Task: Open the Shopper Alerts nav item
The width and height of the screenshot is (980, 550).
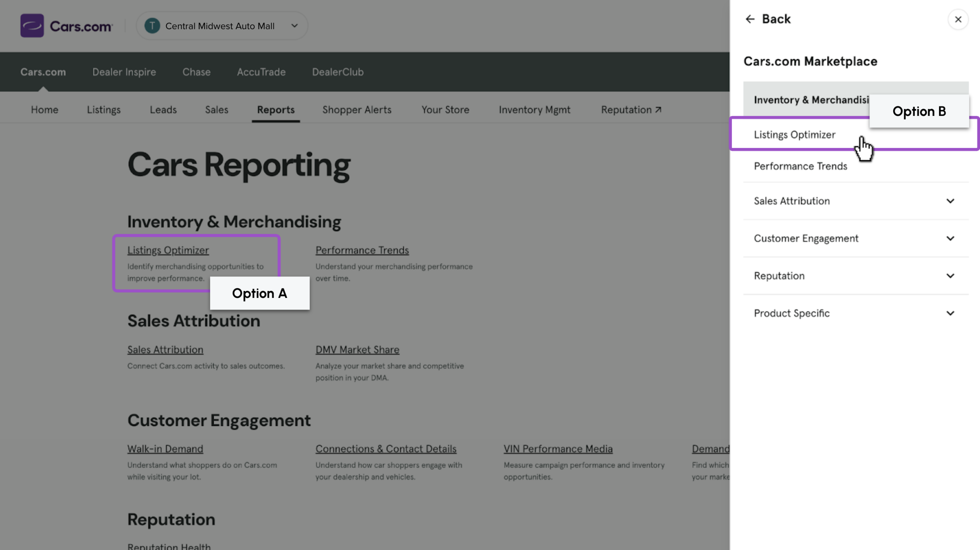Action: [357, 110]
